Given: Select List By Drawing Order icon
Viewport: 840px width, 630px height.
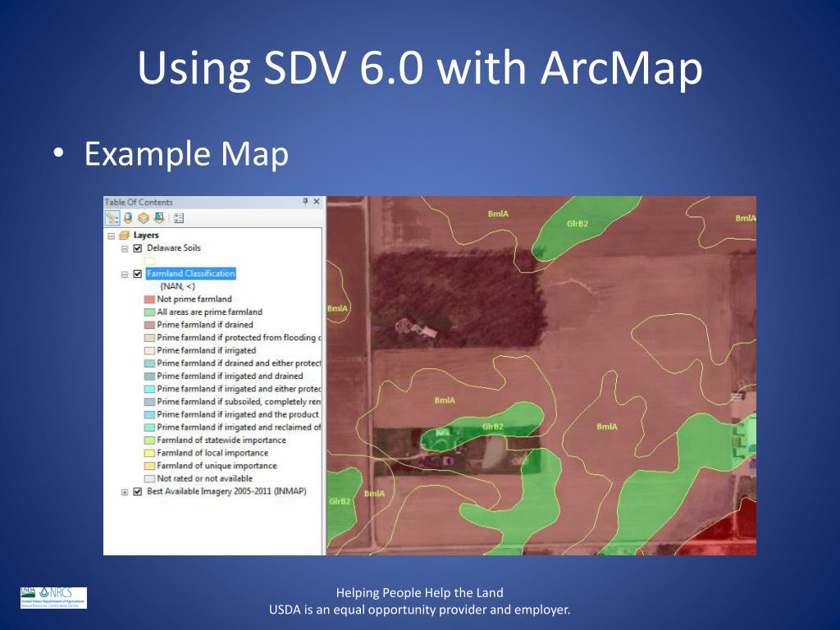Looking at the screenshot, I should click(112, 218).
